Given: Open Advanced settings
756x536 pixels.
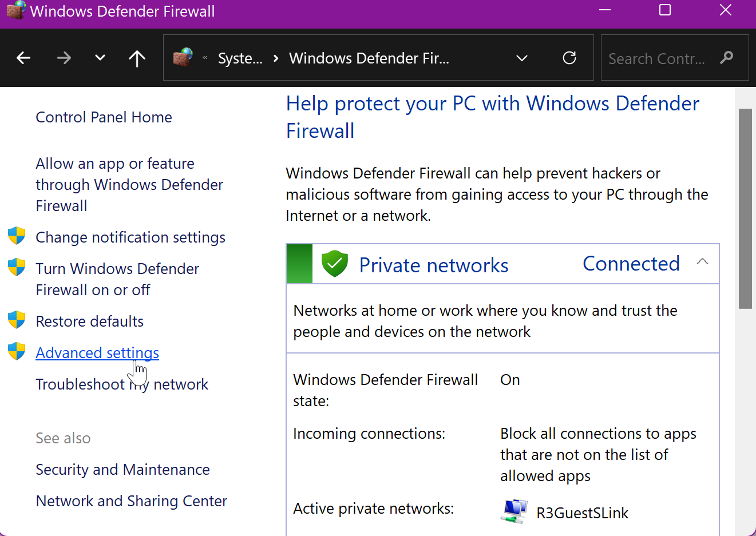Looking at the screenshot, I should pyautogui.click(x=97, y=353).
